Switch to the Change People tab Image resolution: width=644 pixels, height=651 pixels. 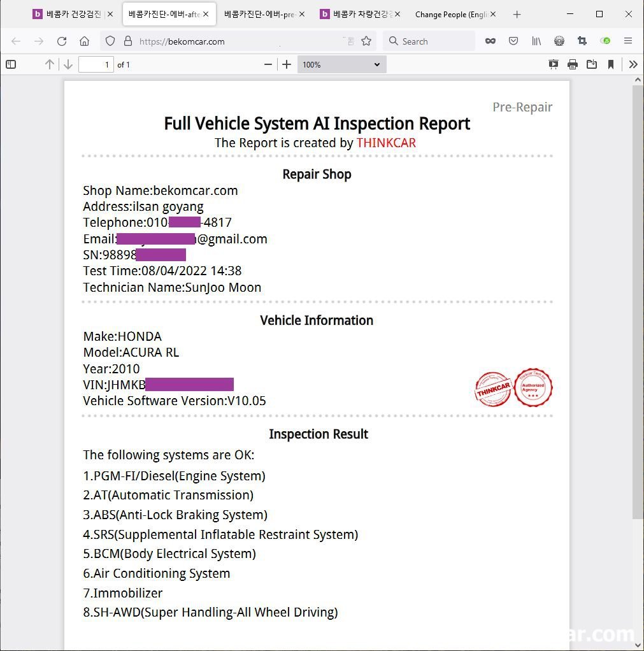451,15
